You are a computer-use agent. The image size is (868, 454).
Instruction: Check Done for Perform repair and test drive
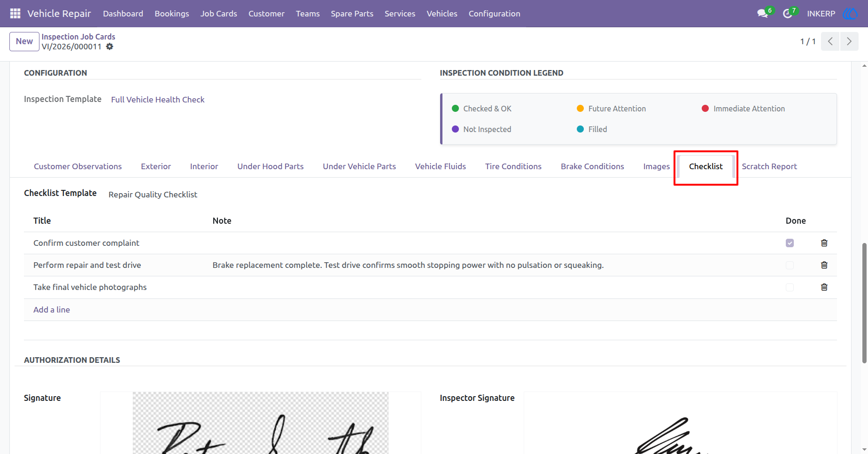[790, 265]
